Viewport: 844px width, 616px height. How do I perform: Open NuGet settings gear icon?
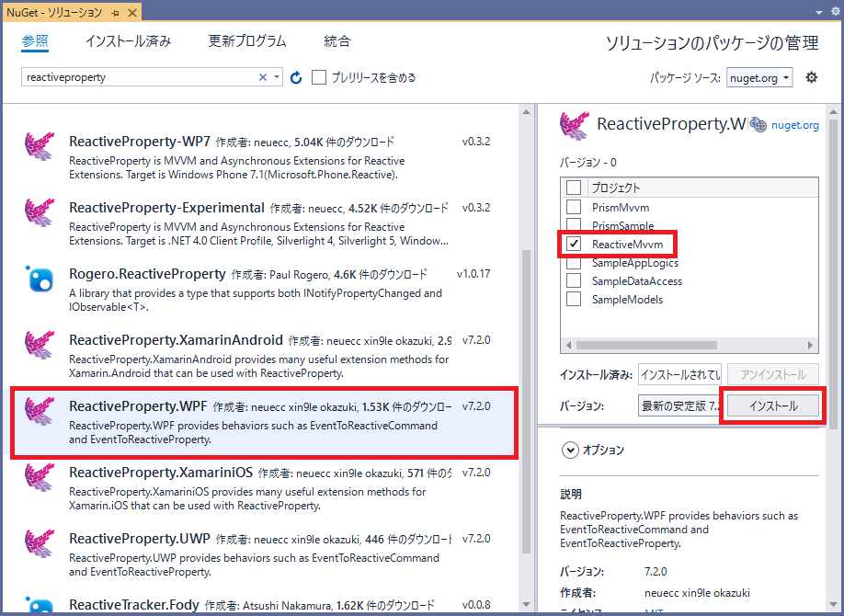pyautogui.click(x=811, y=77)
